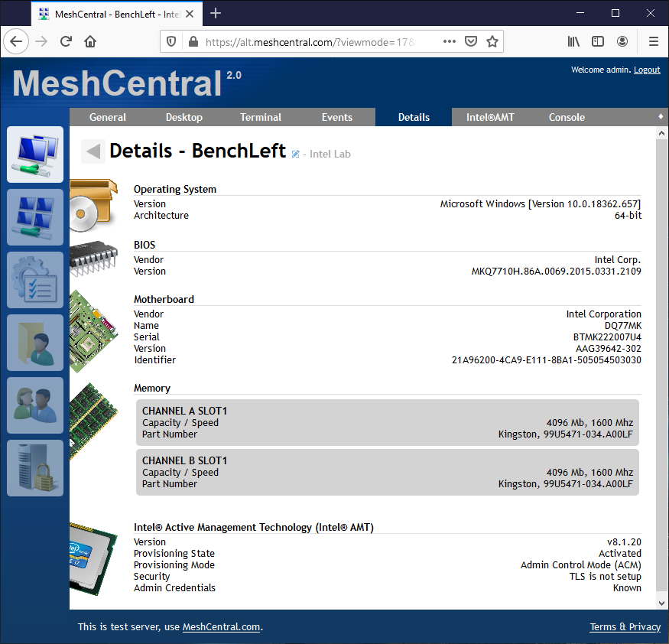Click the TLS is not setup value
The height and width of the screenshot is (644, 669).
tap(605, 577)
